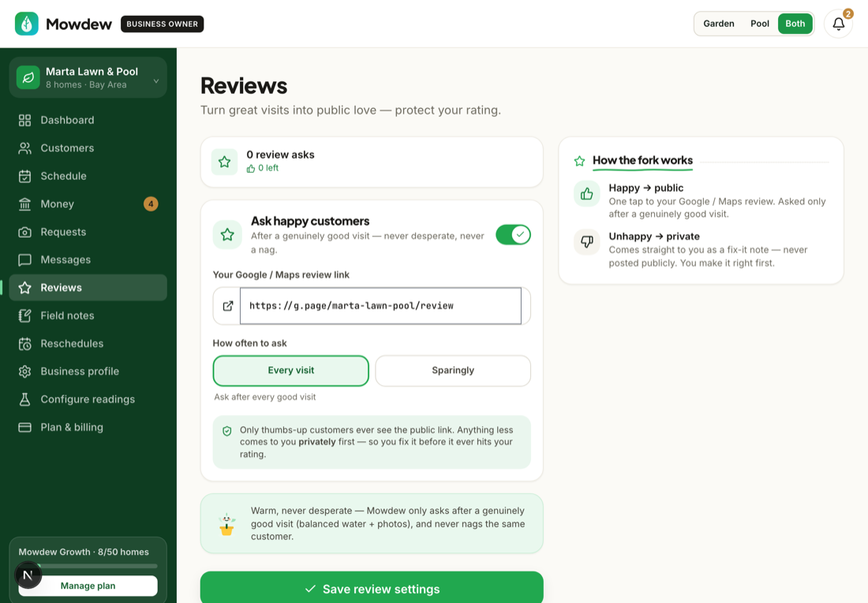The width and height of the screenshot is (868, 603).
Task: Switch service filter to Garden
Action: tap(719, 24)
